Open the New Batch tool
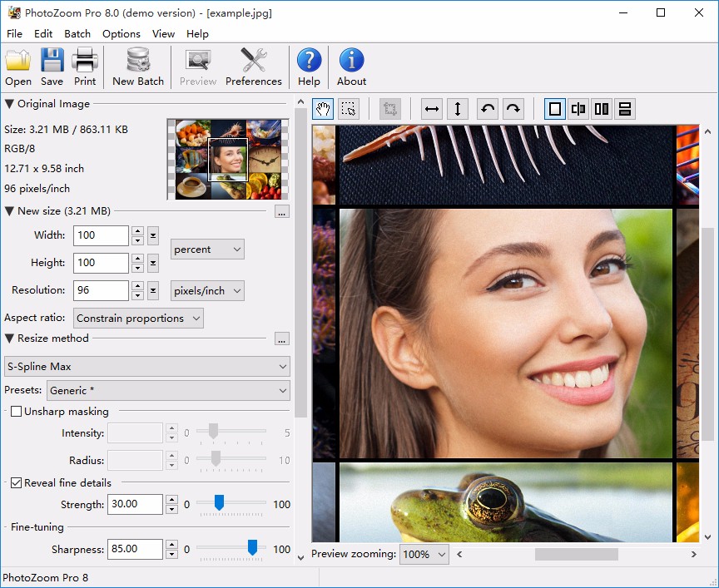Screen dimensions: 719x588 (x=137, y=67)
